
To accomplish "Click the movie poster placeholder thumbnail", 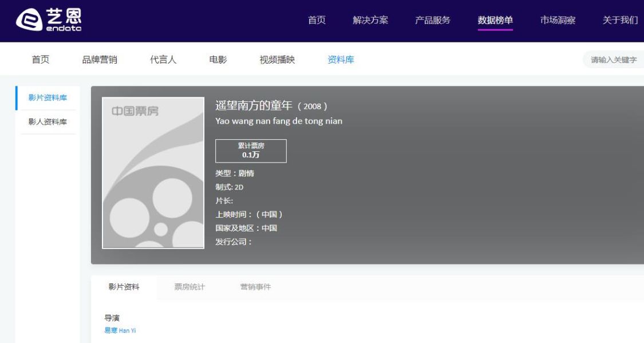I will 153,173.
